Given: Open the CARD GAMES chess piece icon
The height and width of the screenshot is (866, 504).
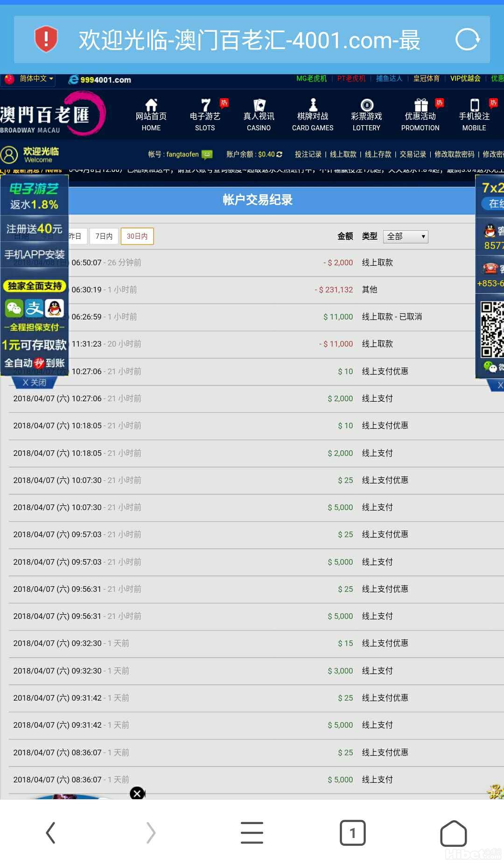Looking at the screenshot, I should coord(313,105).
